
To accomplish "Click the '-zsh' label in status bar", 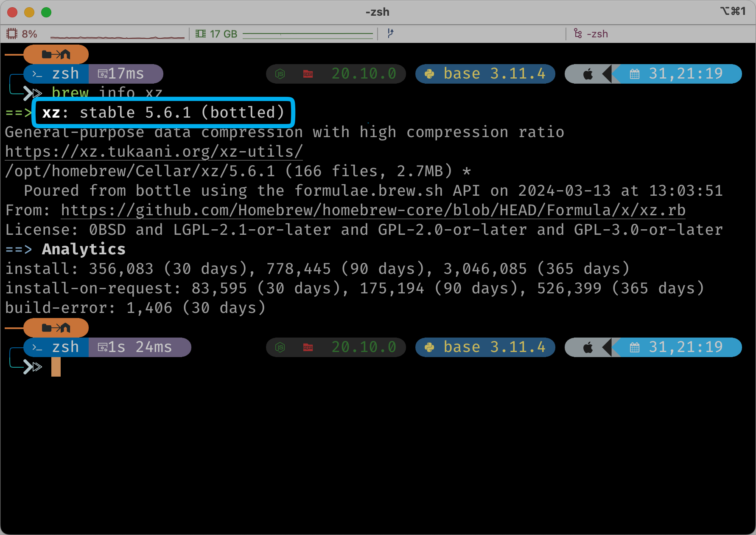I will [x=597, y=34].
